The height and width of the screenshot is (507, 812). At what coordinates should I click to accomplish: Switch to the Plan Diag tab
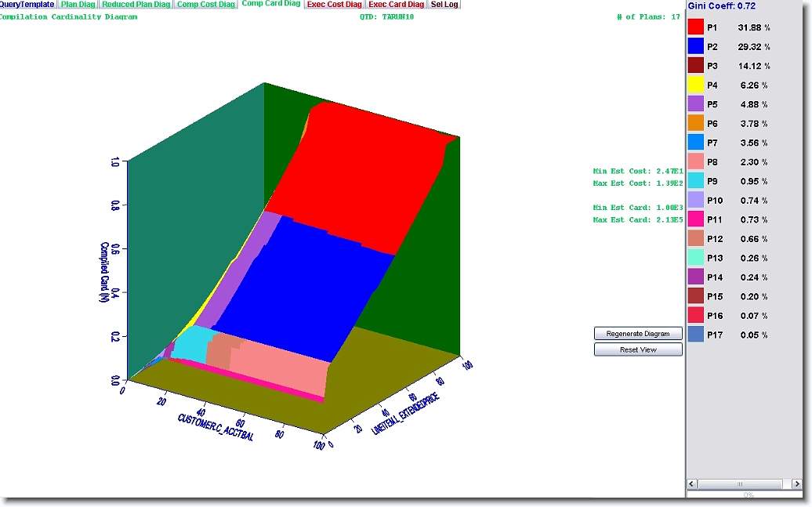78,5
